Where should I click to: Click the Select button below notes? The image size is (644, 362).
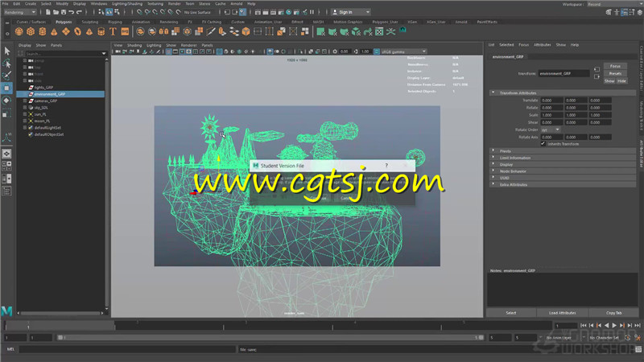(x=511, y=313)
